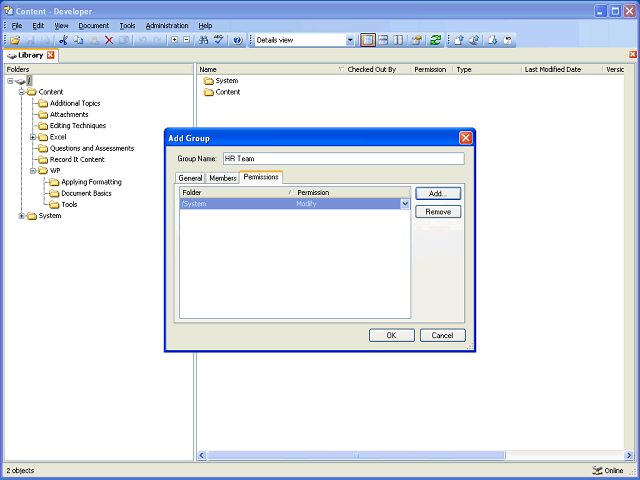The width and height of the screenshot is (640, 480).
Task: Select the Applying Formatting folder
Action: [91, 182]
